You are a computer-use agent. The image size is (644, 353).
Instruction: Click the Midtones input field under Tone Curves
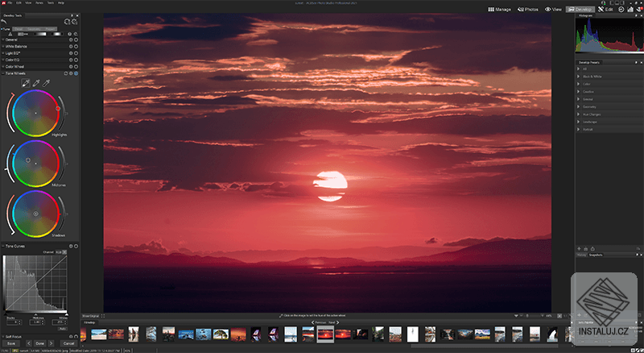(x=37, y=322)
